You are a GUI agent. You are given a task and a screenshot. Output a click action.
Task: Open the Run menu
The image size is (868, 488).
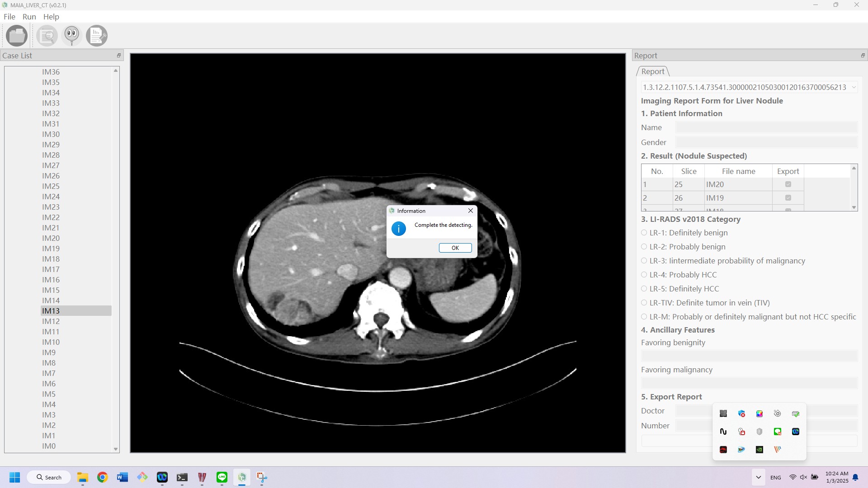tap(29, 17)
